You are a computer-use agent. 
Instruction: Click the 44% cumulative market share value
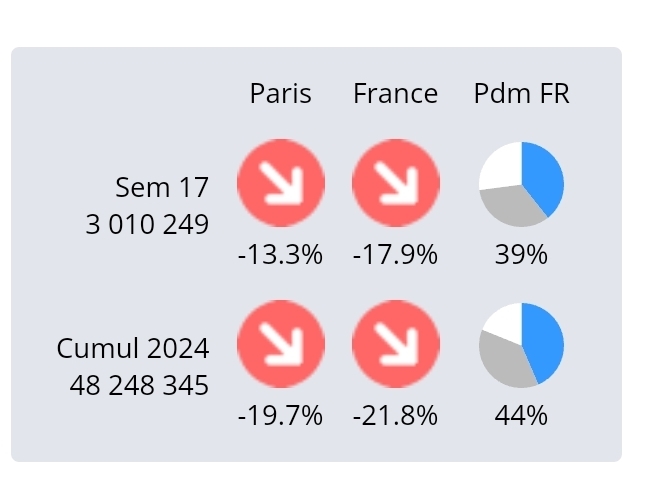(x=521, y=415)
